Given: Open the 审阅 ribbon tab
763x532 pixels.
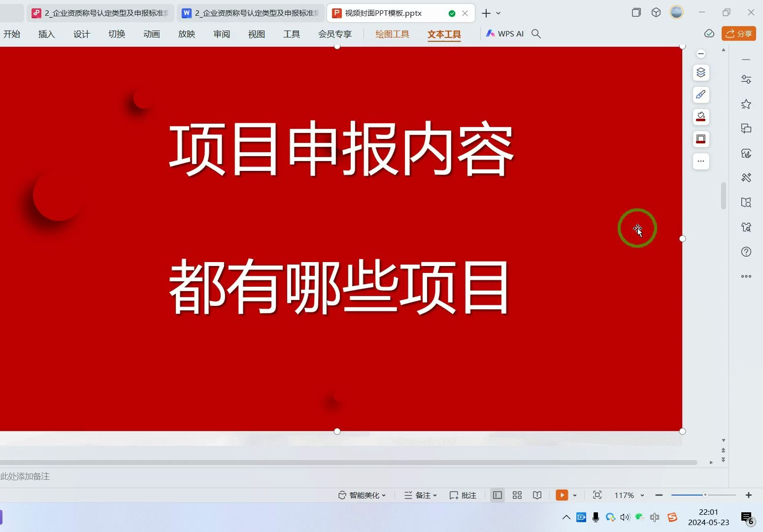Looking at the screenshot, I should click(222, 34).
